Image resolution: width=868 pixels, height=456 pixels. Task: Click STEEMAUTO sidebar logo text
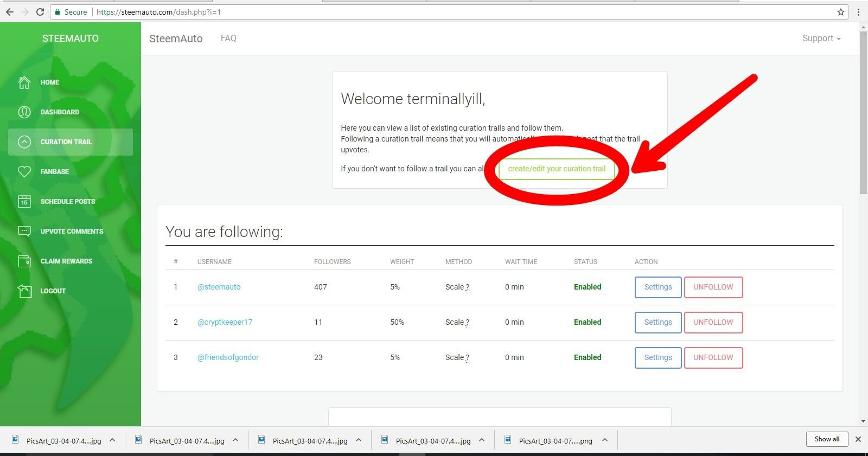point(71,38)
